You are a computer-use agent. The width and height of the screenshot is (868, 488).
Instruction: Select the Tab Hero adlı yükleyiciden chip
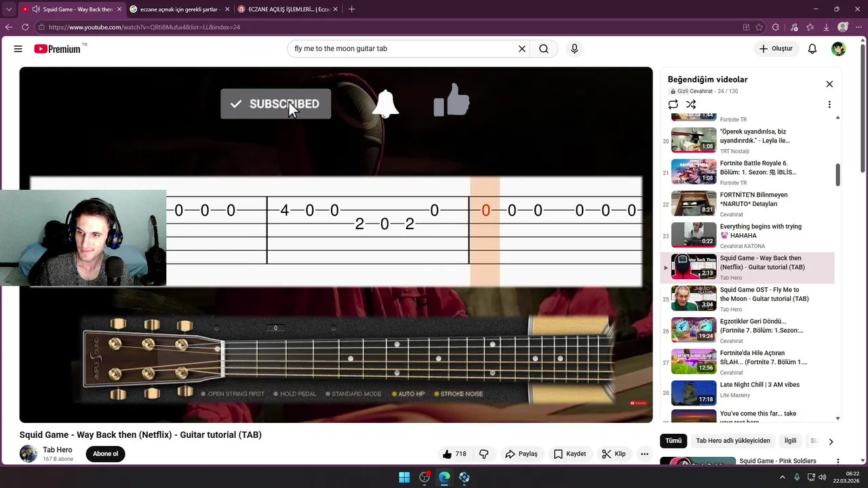(733, 441)
